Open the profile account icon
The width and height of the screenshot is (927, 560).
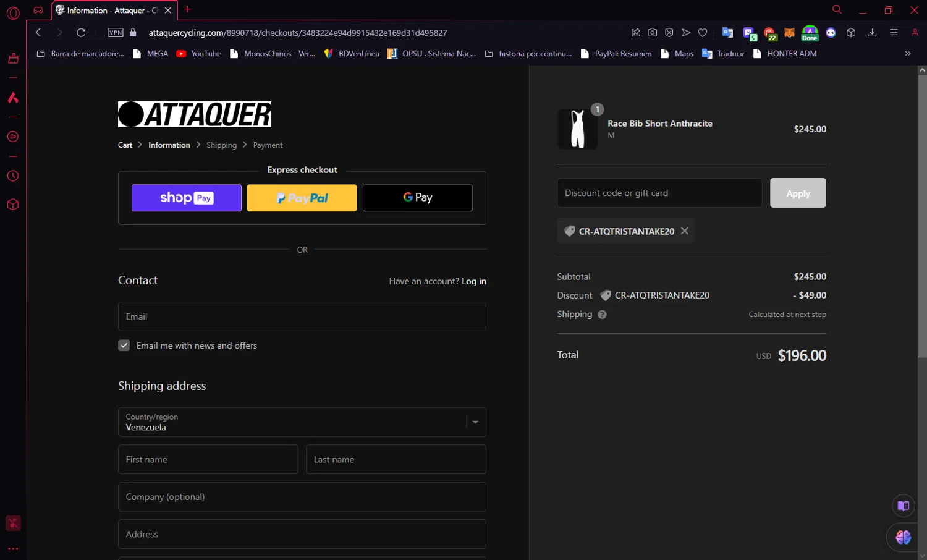915,32
